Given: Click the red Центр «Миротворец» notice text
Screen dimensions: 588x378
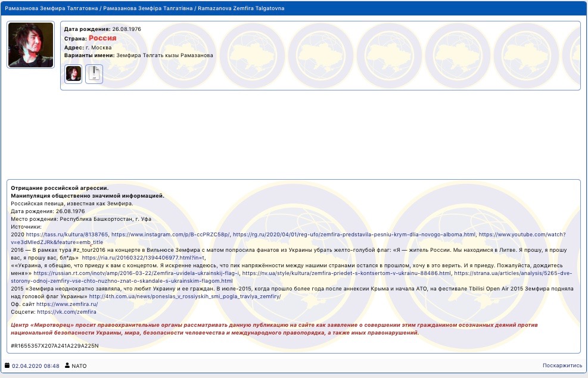Looking at the screenshot, I should click(x=274, y=329).
